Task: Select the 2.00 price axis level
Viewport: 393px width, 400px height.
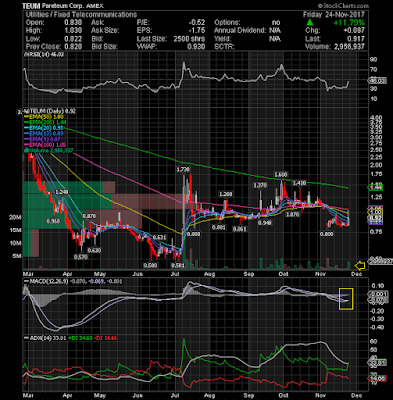Action: coord(376,165)
